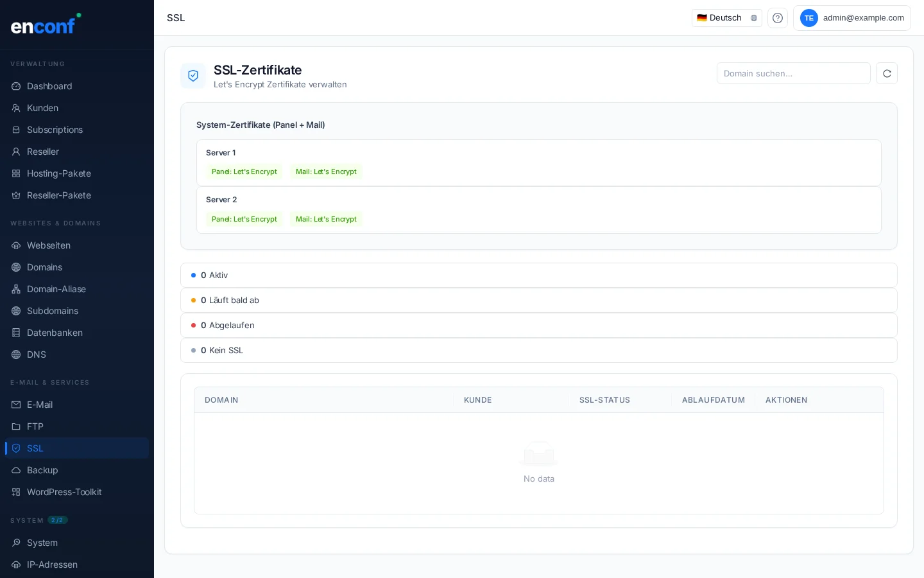924x578 pixels.
Task: Open the admin@example.com account menu
Action: (x=851, y=18)
